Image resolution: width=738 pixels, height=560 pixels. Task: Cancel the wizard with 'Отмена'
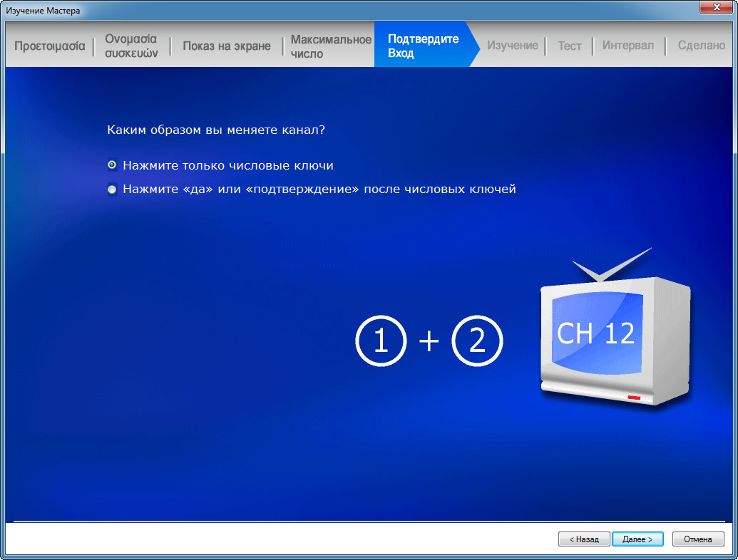(x=698, y=539)
